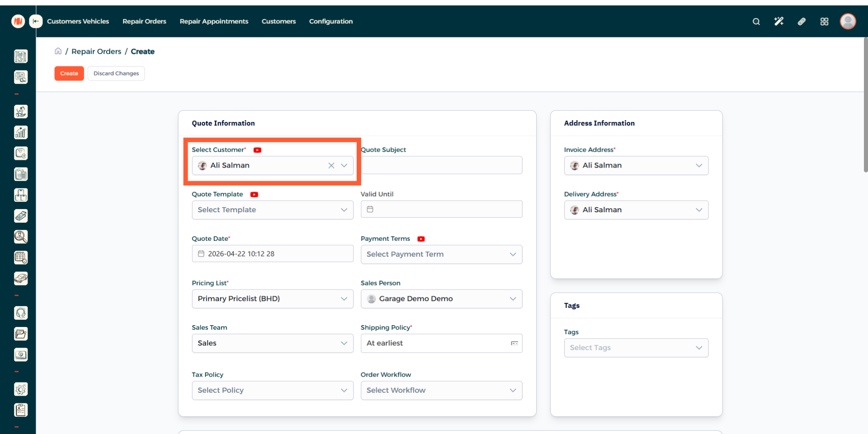Screen dimensions: 868x434
Task: Clear the selected customer Ali Salman
Action: (331, 166)
